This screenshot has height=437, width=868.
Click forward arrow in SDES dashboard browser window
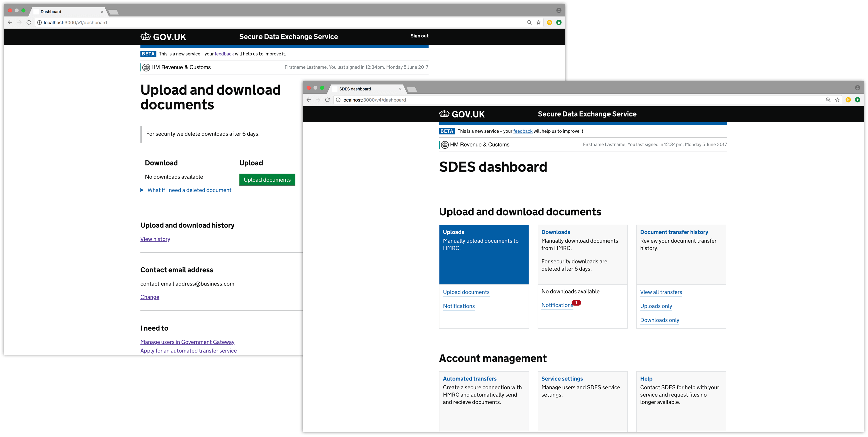(318, 100)
